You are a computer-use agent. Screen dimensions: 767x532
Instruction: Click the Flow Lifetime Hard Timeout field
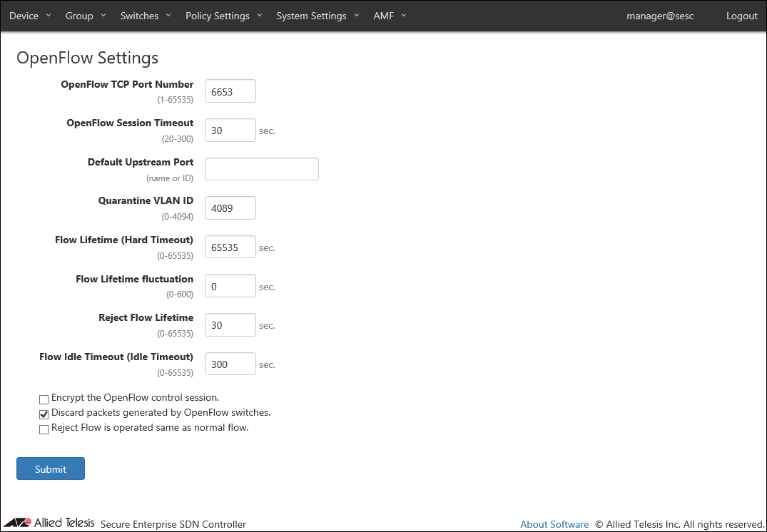pyautogui.click(x=230, y=247)
